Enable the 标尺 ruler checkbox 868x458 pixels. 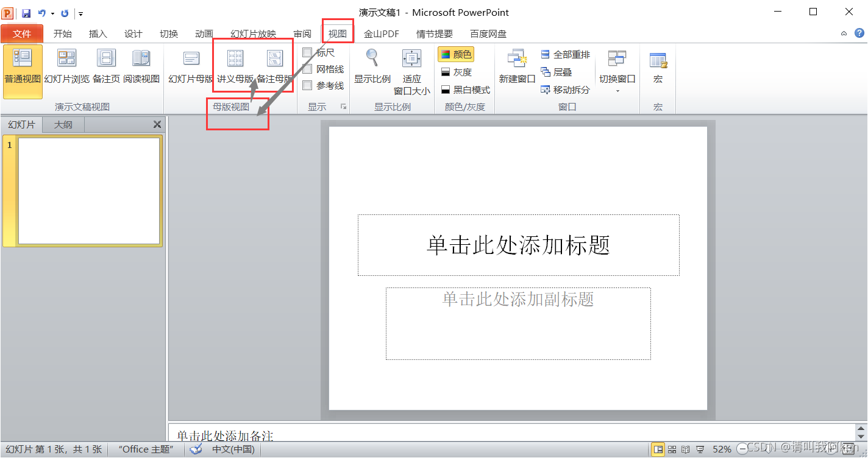coord(307,53)
